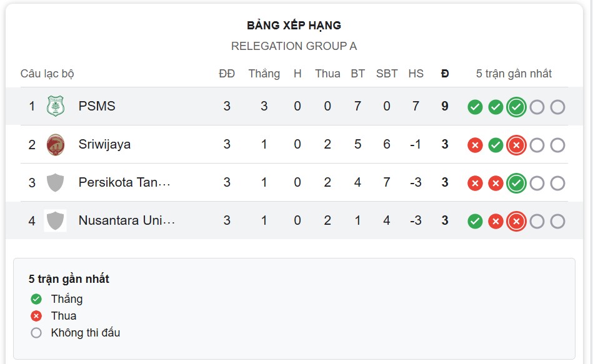Click the Đ points column header
Viewport: 593px width, 364px height.
pyautogui.click(x=445, y=73)
